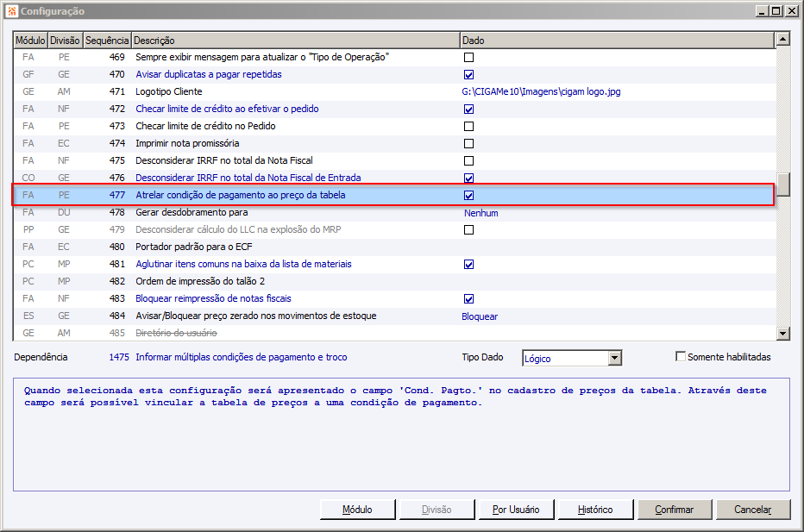Open Por Usuário settings
Screen dimensions: 804x532
coord(516,510)
